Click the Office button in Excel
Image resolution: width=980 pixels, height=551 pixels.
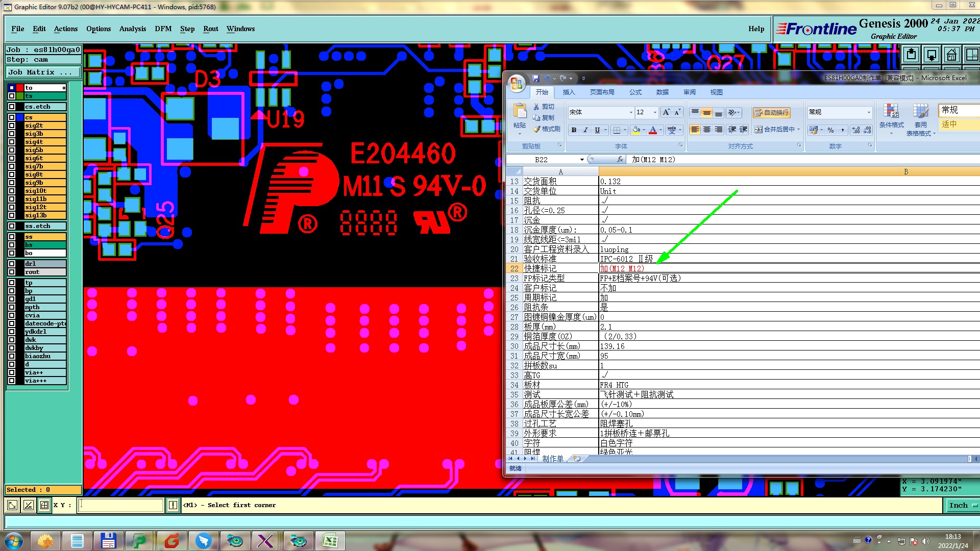516,83
